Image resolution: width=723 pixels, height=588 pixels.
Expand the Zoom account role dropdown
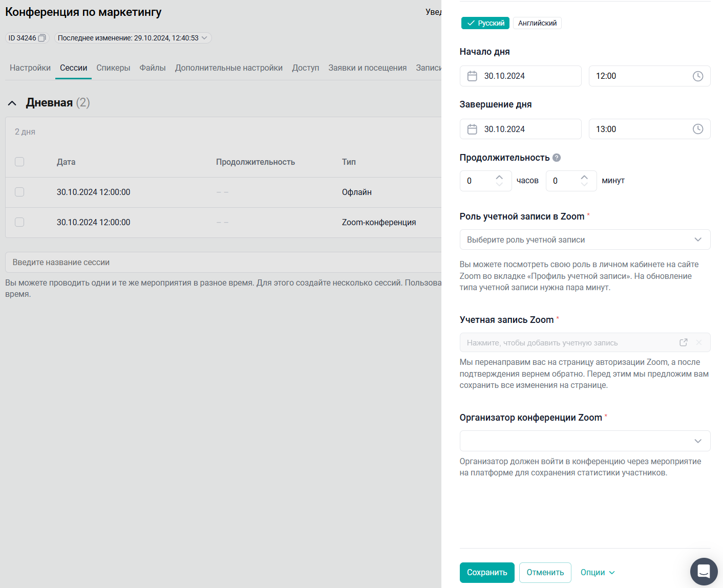click(x=585, y=239)
